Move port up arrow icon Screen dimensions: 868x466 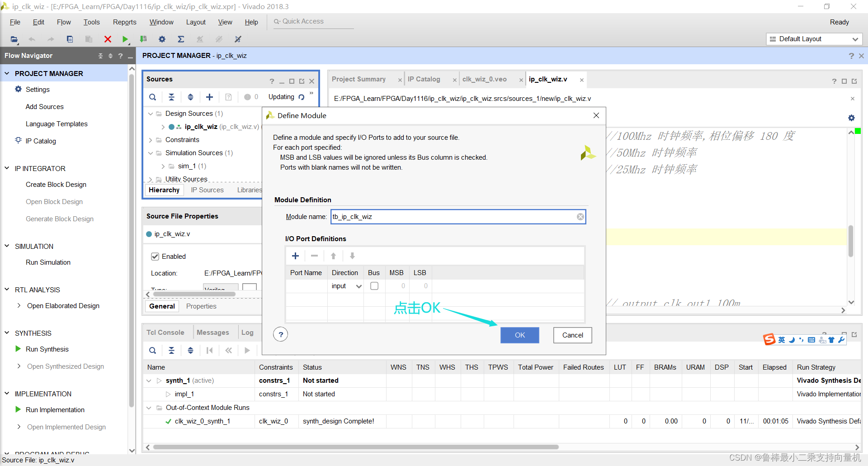point(333,256)
